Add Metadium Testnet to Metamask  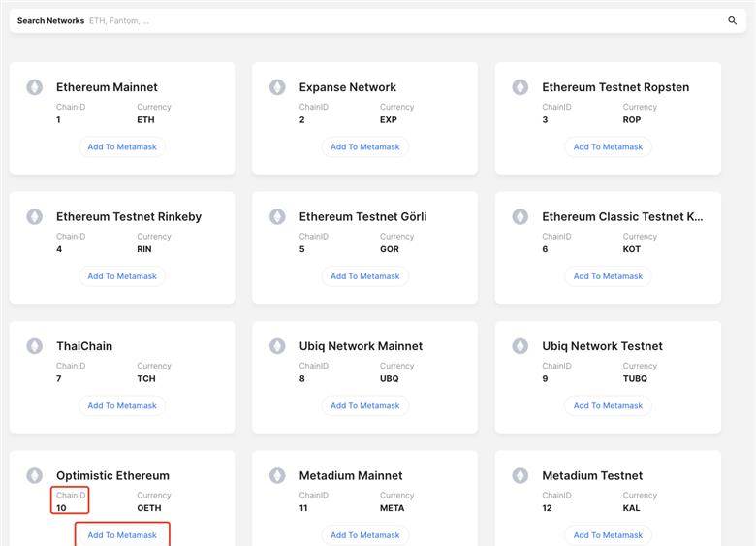[608, 535]
